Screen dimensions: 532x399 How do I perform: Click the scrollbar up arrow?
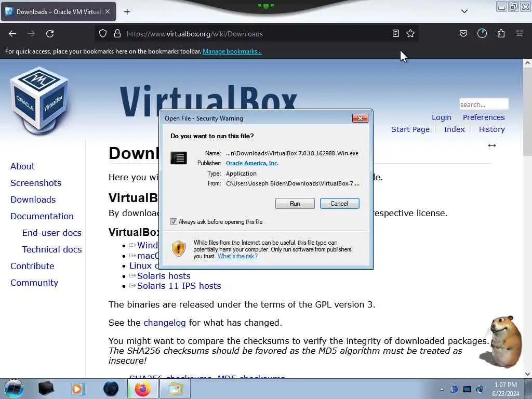pyautogui.click(x=527, y=63)
